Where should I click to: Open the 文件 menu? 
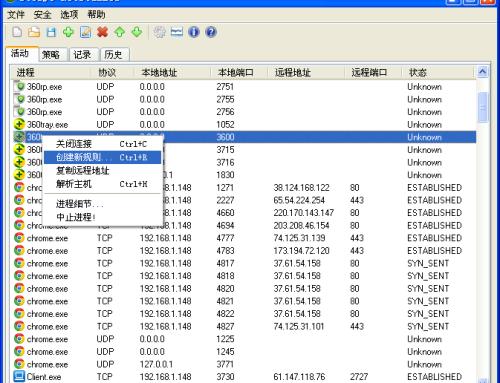[x=16, y=15]
